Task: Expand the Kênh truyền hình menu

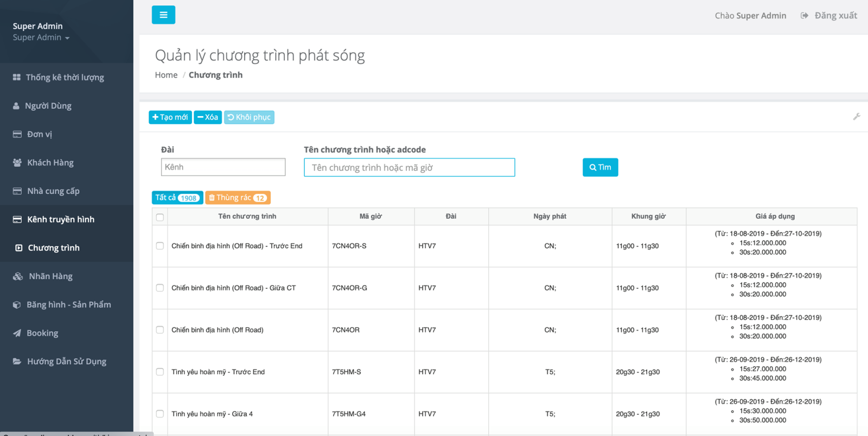Action: click(61, 219)
